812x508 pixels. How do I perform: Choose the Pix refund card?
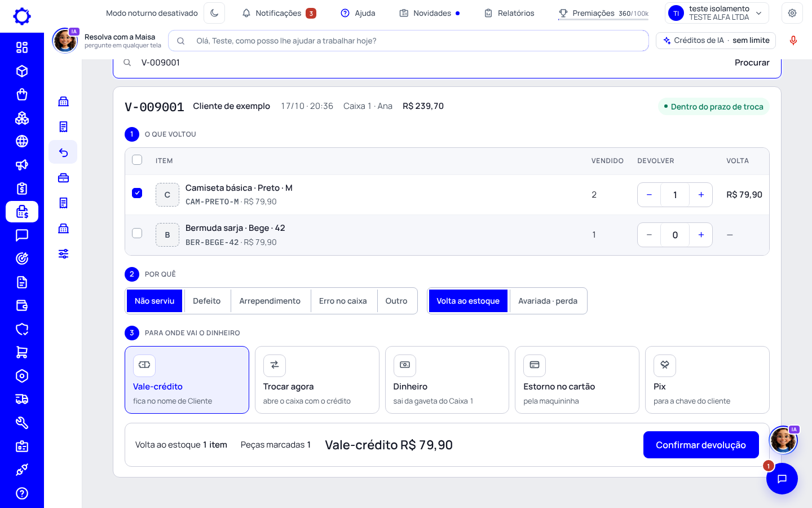tap(707, 380)
